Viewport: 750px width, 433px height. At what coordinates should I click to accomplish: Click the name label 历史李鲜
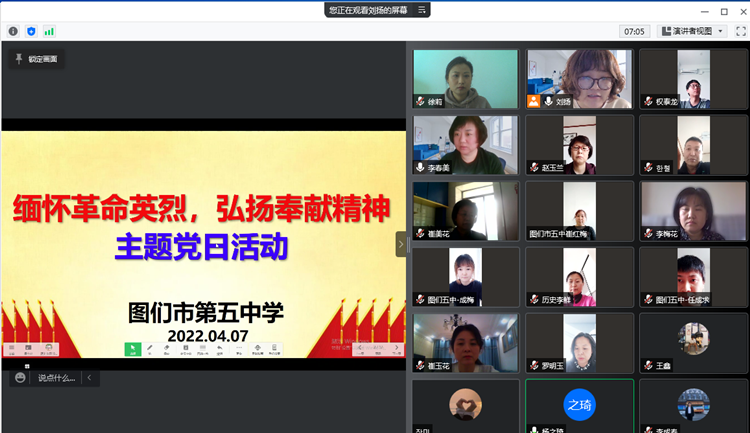[556, 300]
